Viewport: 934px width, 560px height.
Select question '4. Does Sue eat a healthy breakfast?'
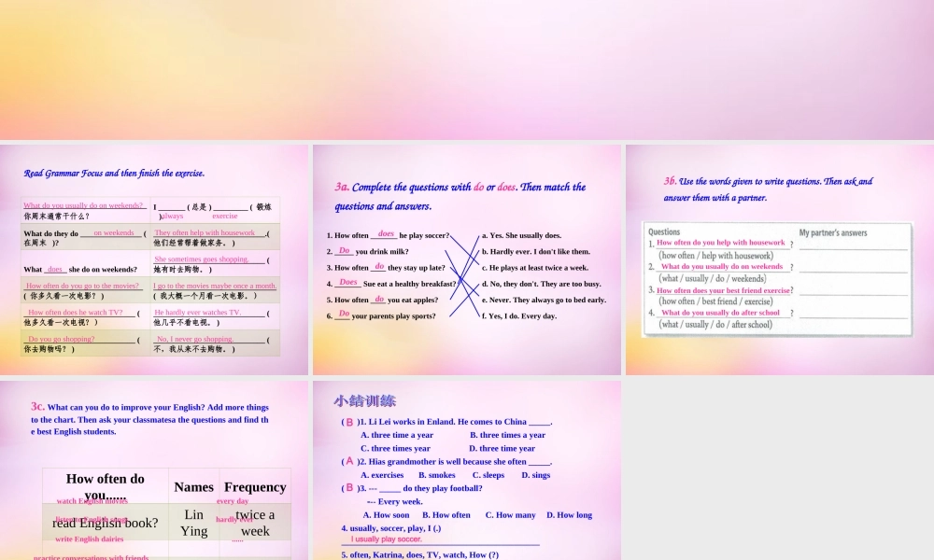(390, 284)
